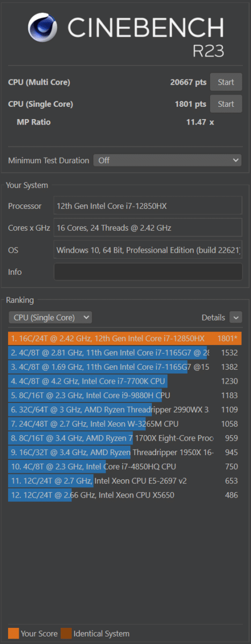Open the Minimum Test Duration dropdown
This screenshot has width=251, height=644.
[x=168, y=160]
